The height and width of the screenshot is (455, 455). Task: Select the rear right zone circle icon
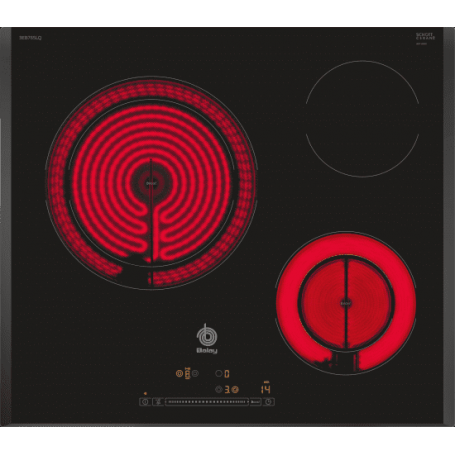[219, 374]
